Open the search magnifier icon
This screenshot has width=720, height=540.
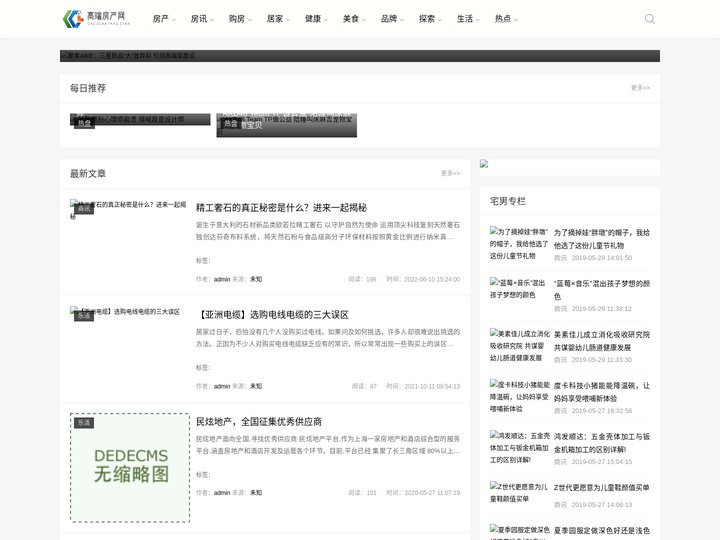pos(649,19)
